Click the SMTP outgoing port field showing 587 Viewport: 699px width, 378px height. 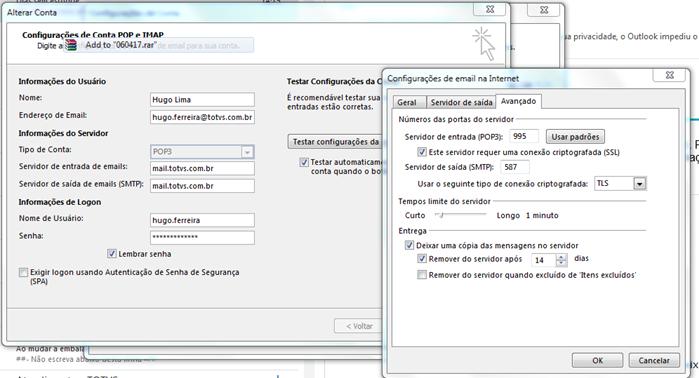(x=515, y=167)
